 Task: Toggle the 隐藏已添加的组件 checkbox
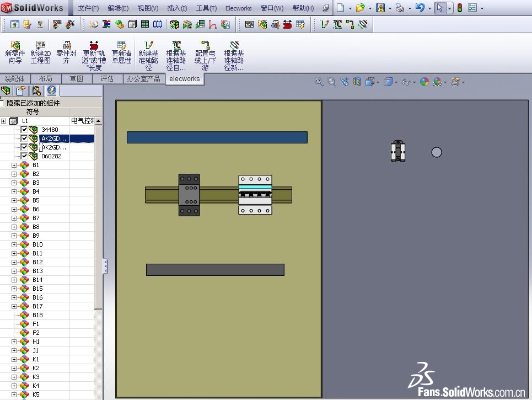pyautogui.click(x=2, y=103)
